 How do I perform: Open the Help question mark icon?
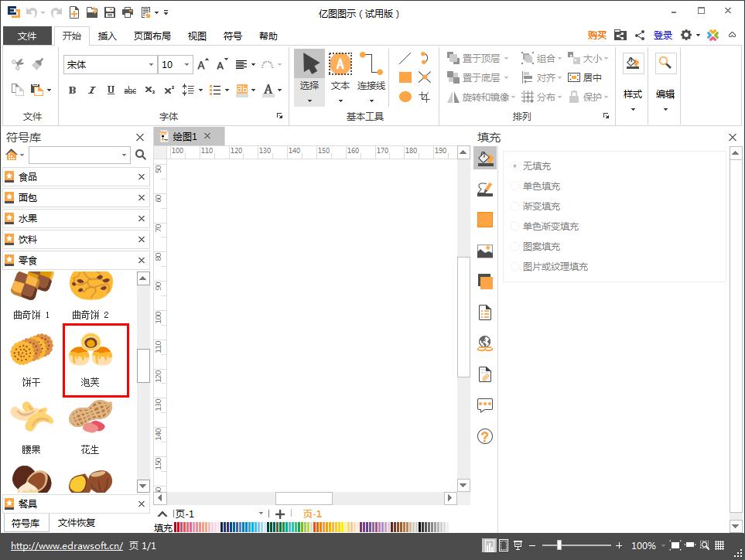coord(485,436)
